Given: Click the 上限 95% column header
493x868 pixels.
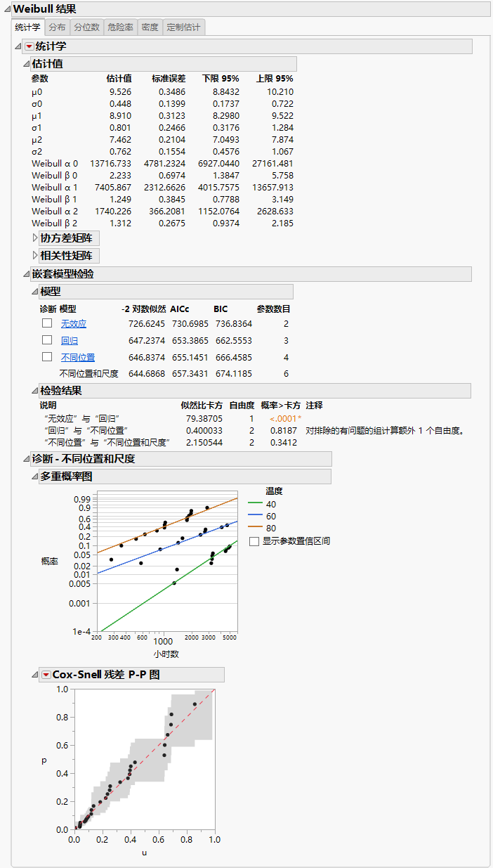Looking at the screenshot, I should coord(275,79).
